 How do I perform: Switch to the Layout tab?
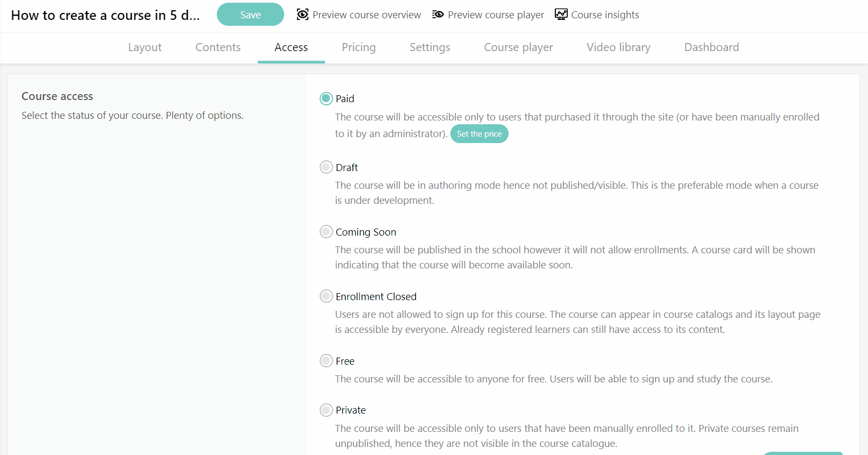pos(145,47)
